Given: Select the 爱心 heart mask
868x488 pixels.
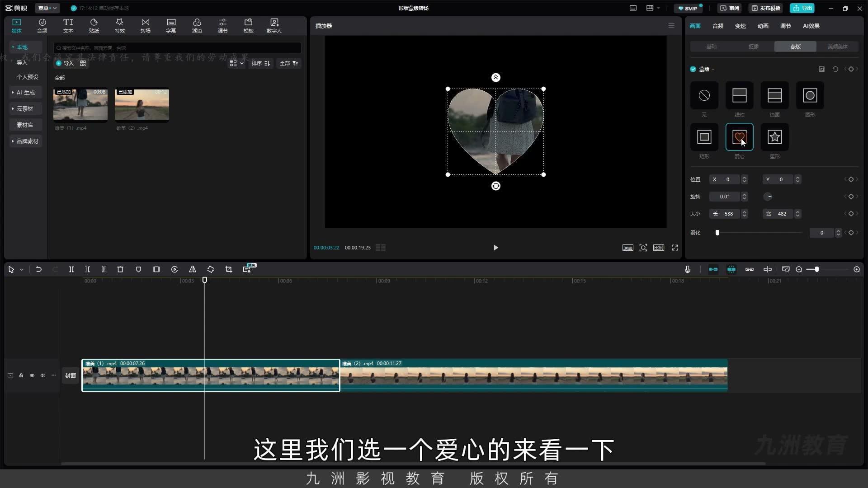Looking at the screenshot, I should click(x=739, y=137).
